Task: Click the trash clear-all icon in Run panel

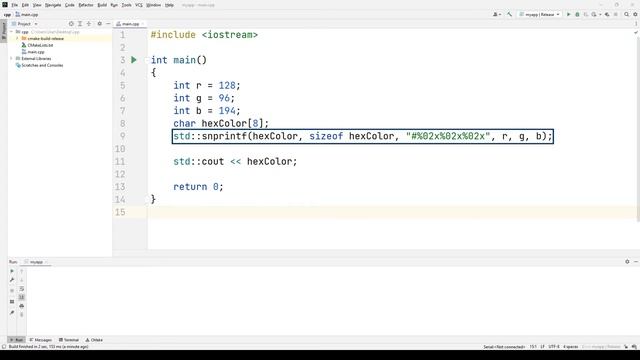Action: point(22,315)
